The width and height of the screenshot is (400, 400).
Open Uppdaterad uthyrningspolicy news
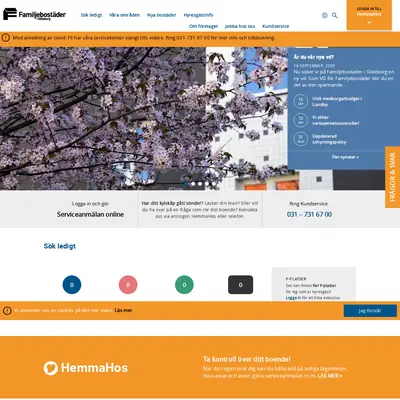pos(329,139)
